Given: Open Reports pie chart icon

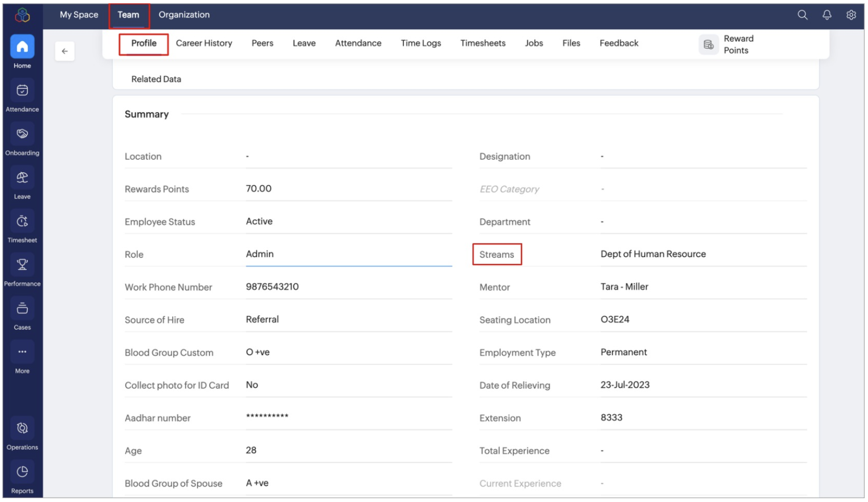Looking at the screenshot, I should 22,472.
